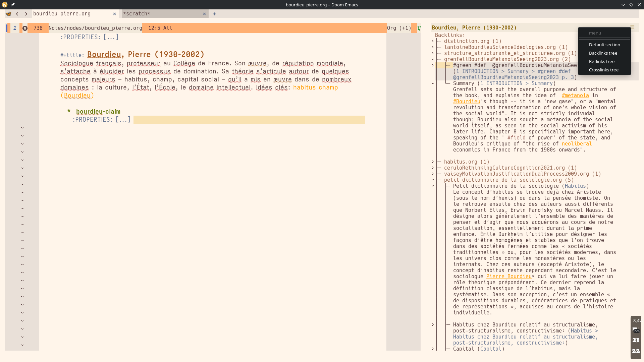
Task: Open the distinction.org (1) backlink file
Action: (x=473, y=41)
